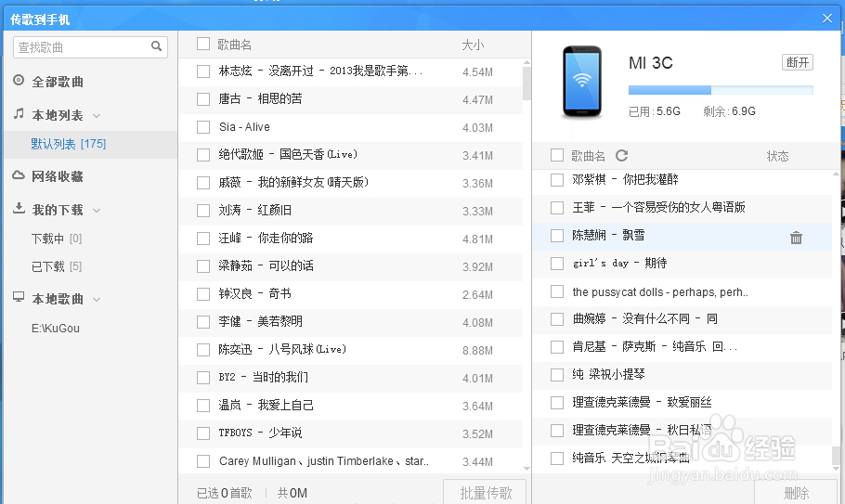Click scroll-down arrow of local song list
Viewport: 845px width, 504px height.
(x=526, y=469)
